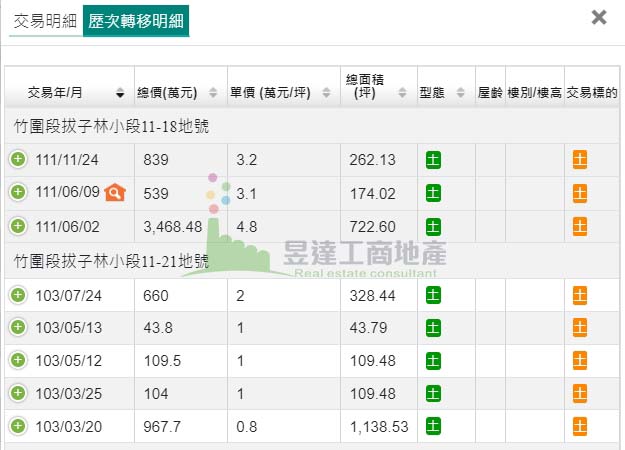The image size is (625, 450).
Task: Click green land type icon for 103/05/12
Action: [x=433, y=361]
